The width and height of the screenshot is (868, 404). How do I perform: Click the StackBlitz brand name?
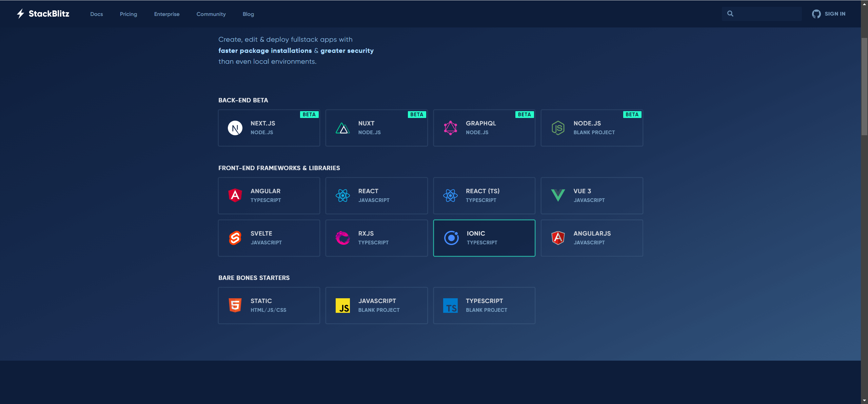[x=49, y=14]
